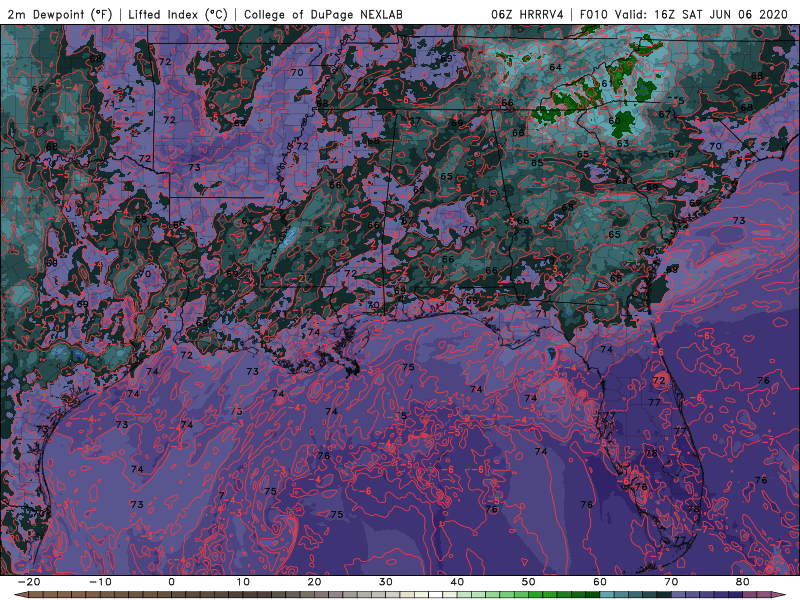800x600 pixels.
Task: Click the 30 tick label on color bar
Action: tap(386, 582)
